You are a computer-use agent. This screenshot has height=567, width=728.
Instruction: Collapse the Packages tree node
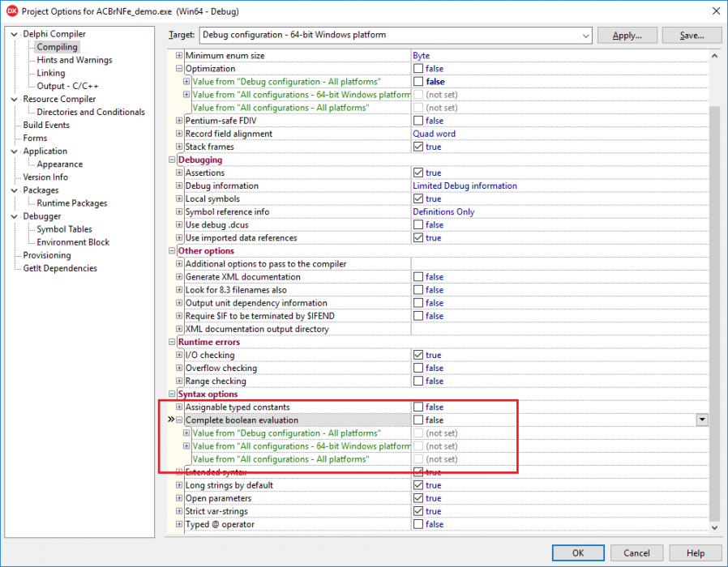click(15, 190)
